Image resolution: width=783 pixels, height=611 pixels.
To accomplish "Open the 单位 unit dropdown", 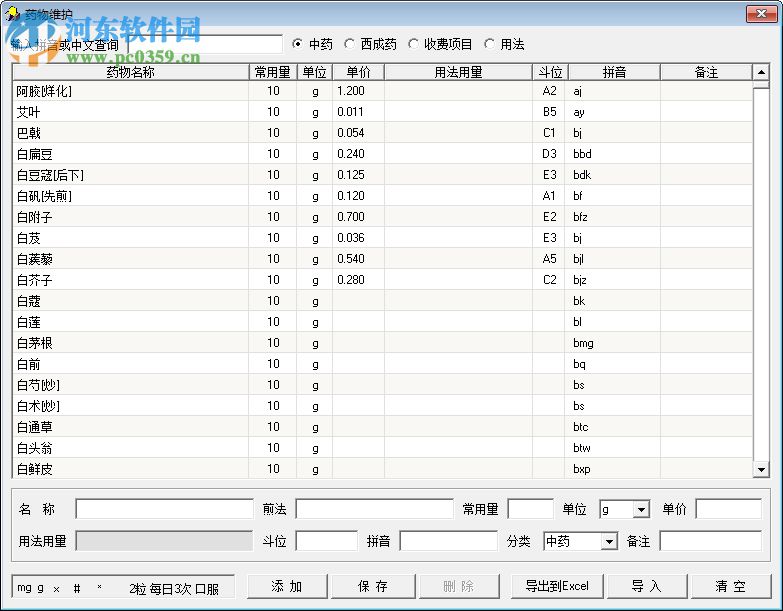I will tap(641, 510).
